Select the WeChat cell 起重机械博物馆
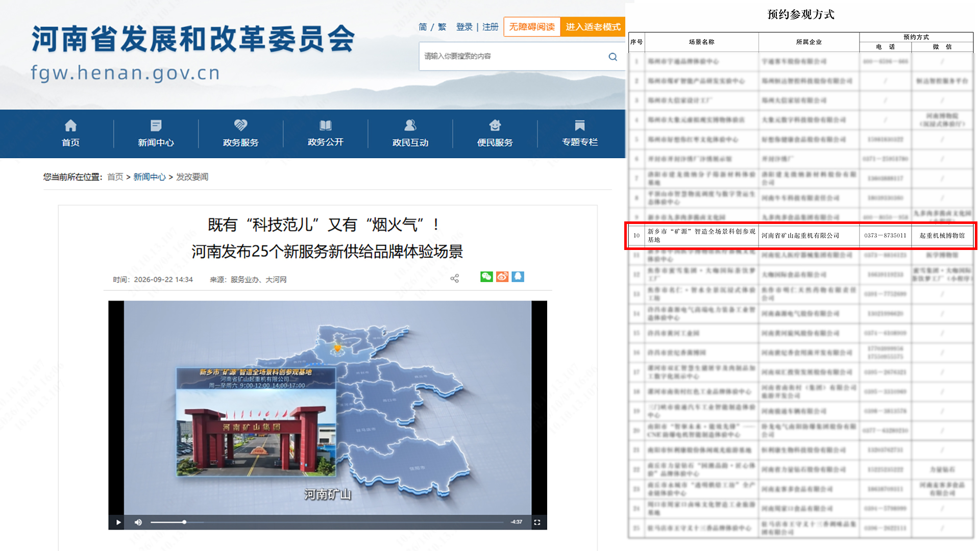The height and width of the screenshot is (551, 980). (x=942, y=235)
